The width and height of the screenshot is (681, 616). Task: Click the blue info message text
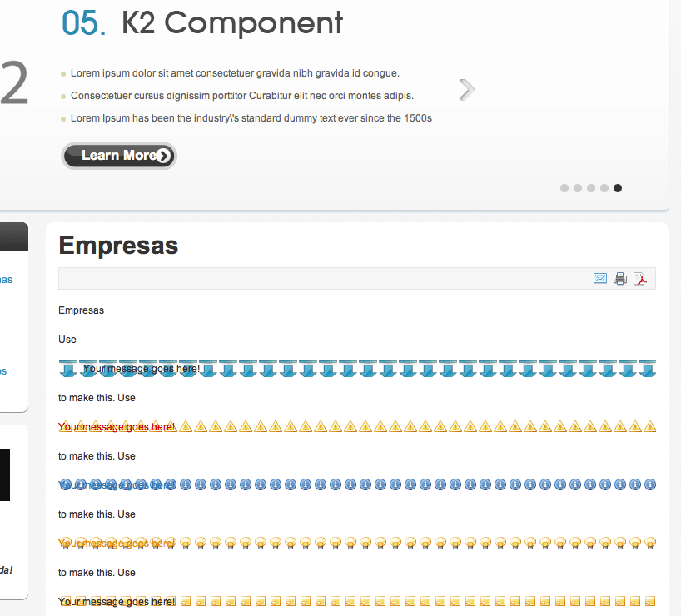(117, 485)
